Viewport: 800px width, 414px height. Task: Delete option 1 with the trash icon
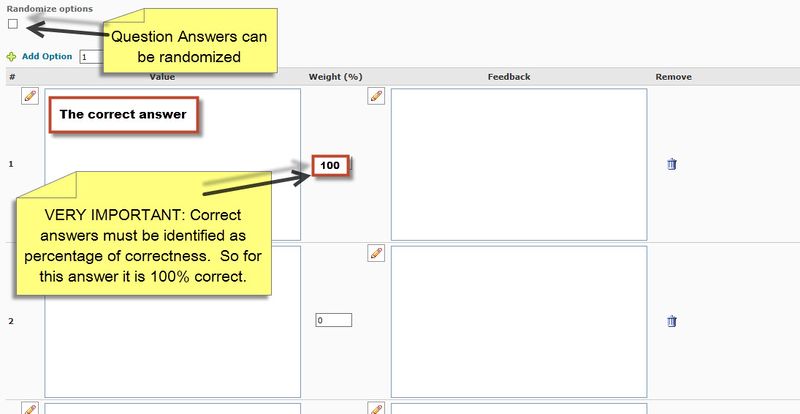tap(672, 164)
